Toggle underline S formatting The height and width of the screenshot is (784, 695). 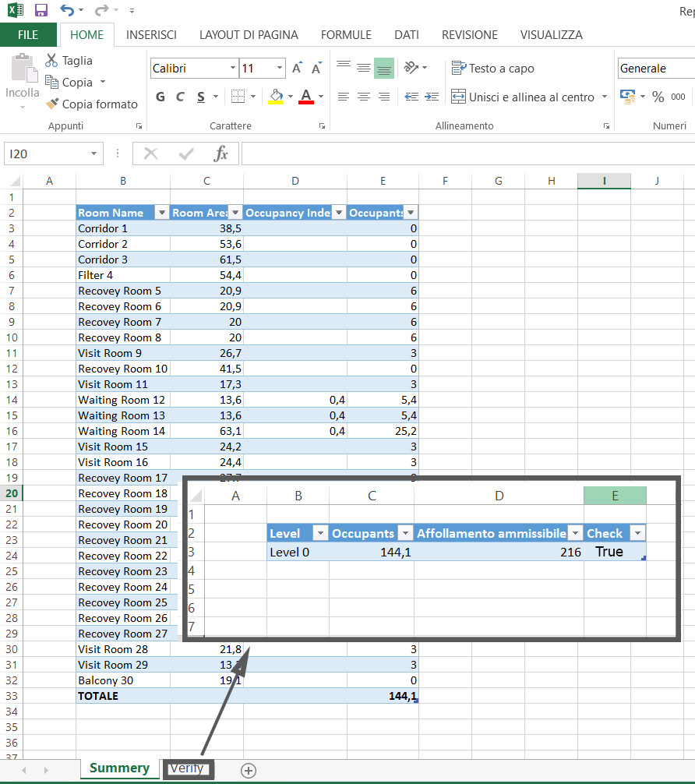201,97
